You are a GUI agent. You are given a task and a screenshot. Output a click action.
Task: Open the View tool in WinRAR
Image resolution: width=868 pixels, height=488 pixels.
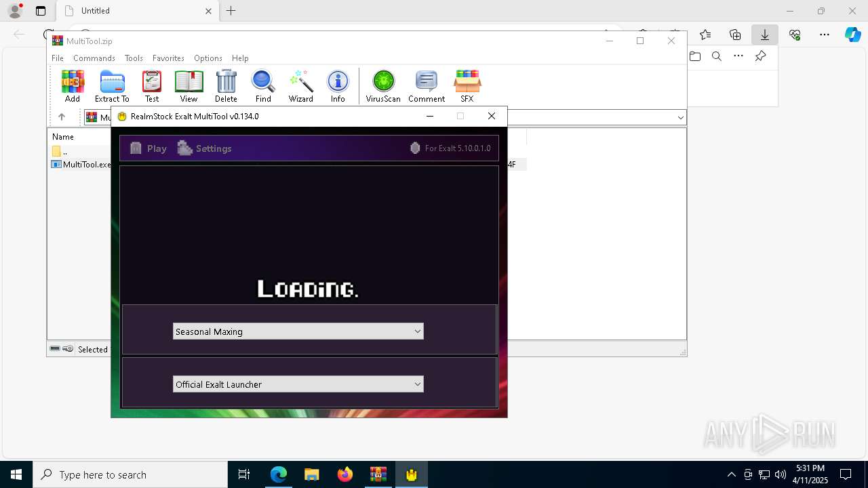[189, 86]
